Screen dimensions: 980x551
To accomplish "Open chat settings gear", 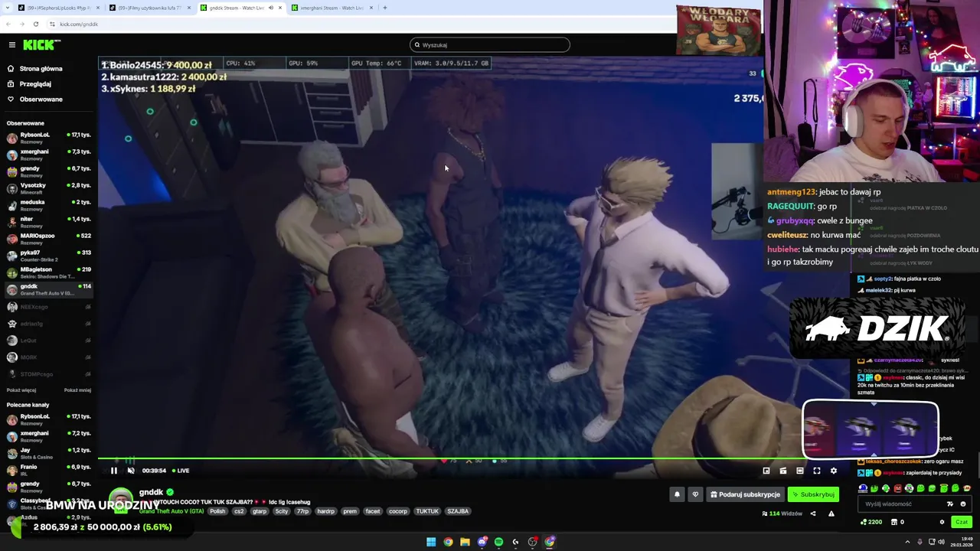I will [x=942, y=522].
